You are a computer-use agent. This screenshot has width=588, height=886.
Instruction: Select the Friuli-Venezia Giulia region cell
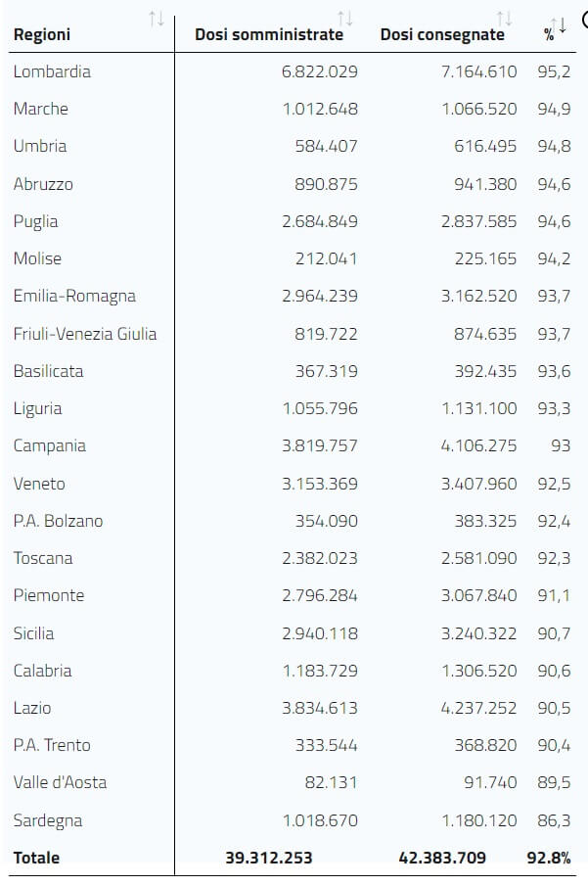85,334
